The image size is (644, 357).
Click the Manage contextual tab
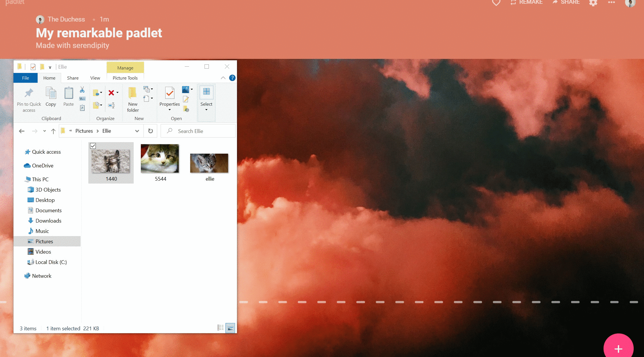[125, 68]
